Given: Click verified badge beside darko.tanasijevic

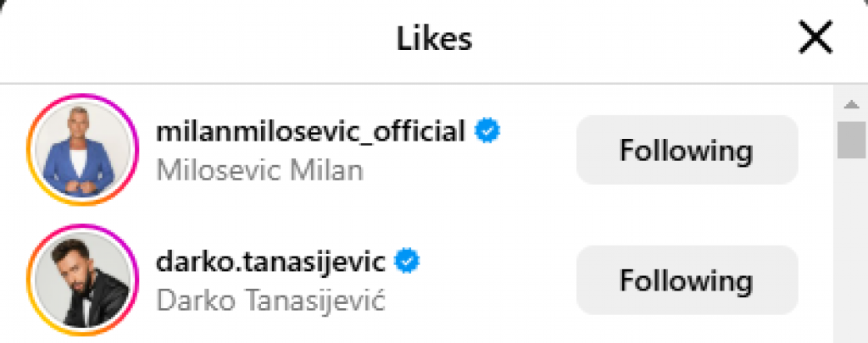Looking at the screenshot, I should point(408,262).
